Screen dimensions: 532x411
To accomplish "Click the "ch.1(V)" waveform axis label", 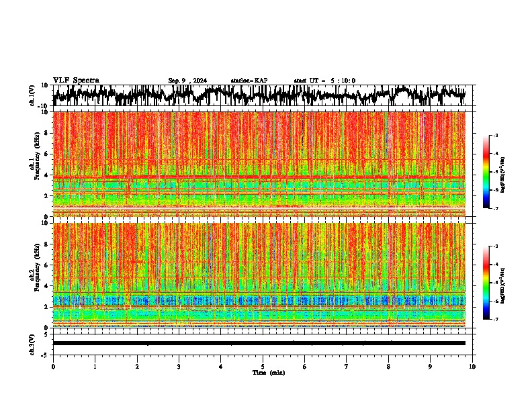I will tap(32, 95).
